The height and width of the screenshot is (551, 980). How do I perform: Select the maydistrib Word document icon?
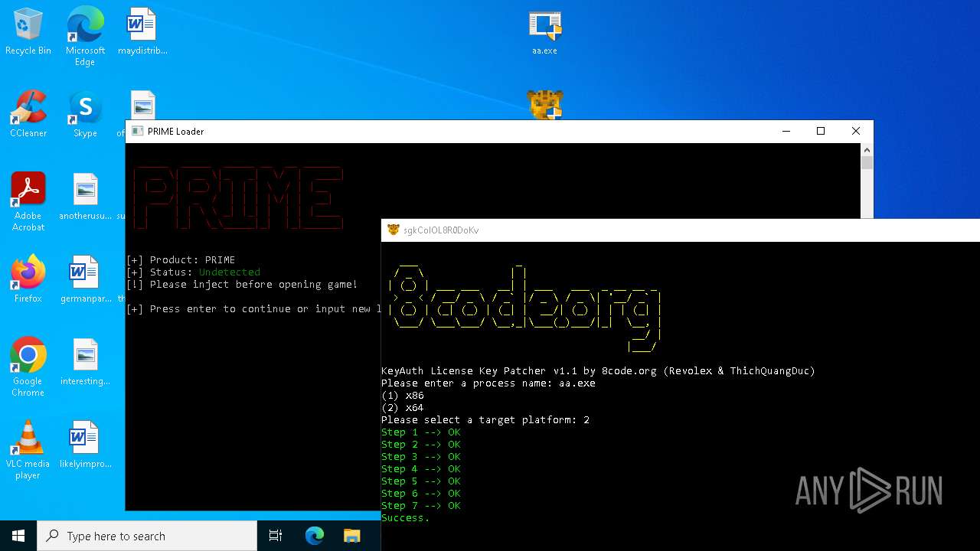[x=142, y=32]
